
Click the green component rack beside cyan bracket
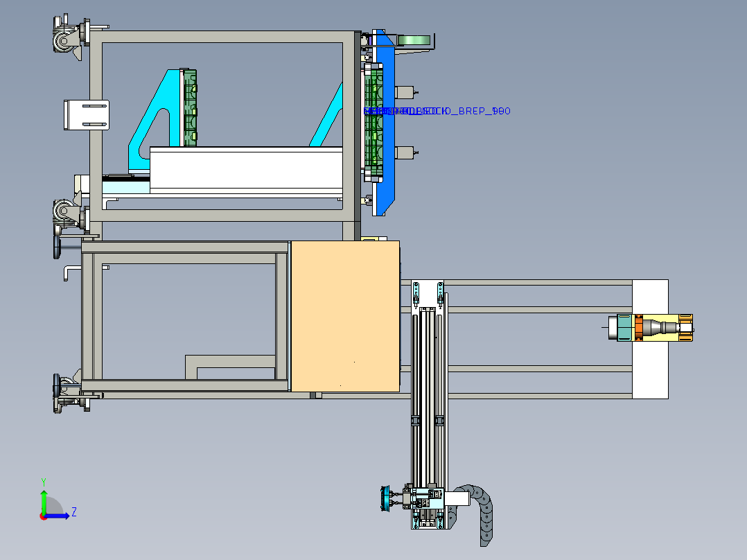click(x=191, y=107)
